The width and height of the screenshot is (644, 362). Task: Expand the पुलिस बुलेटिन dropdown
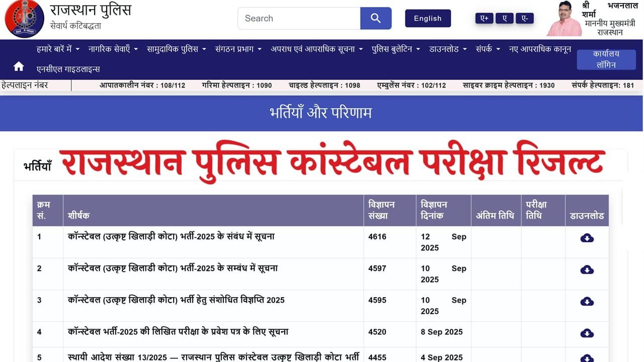coord(396,49)
